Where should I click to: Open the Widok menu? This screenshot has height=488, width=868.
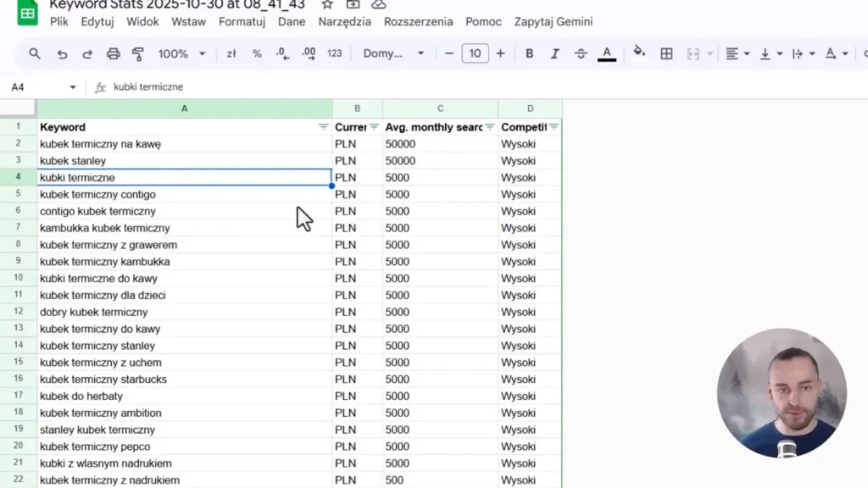point(142,21)
